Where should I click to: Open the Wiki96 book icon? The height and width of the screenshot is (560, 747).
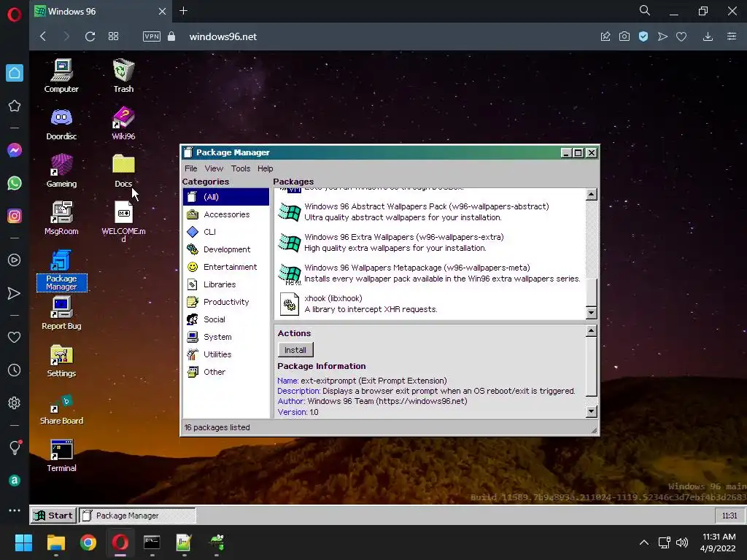[x=123, y=123]
